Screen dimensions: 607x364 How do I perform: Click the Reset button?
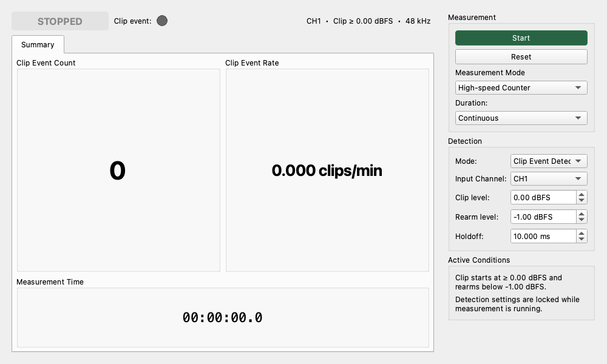pos(521,57)
